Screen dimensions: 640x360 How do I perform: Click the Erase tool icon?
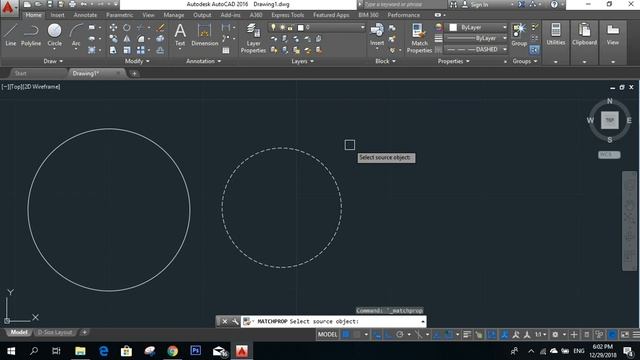(160, 27)
